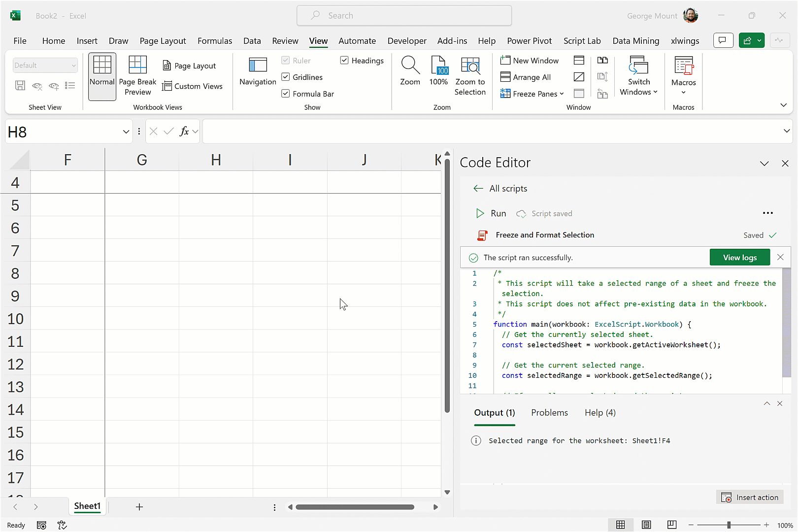
Task: Toggle the Gridlines checkbox
Action: coord(286,77)
